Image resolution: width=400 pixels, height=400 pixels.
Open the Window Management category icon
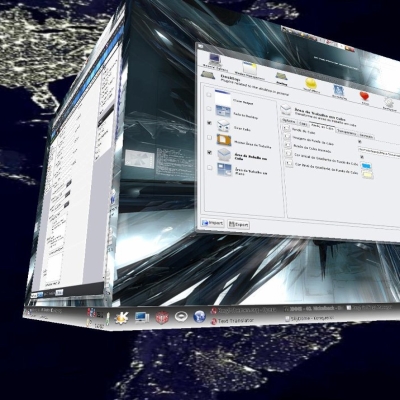tap(250, 69)
